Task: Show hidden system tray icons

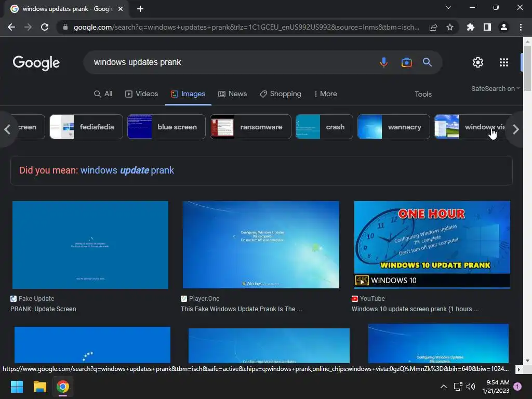Action: tap(444, 387)
